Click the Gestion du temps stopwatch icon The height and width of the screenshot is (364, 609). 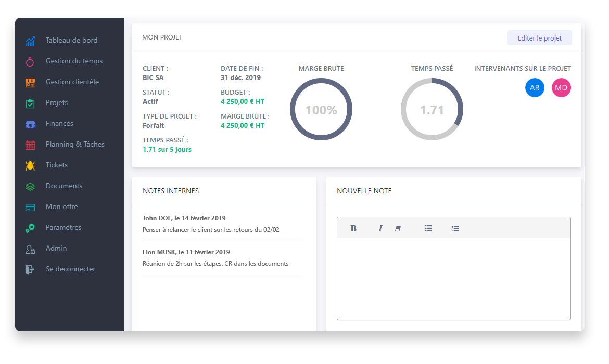point(30,62)
